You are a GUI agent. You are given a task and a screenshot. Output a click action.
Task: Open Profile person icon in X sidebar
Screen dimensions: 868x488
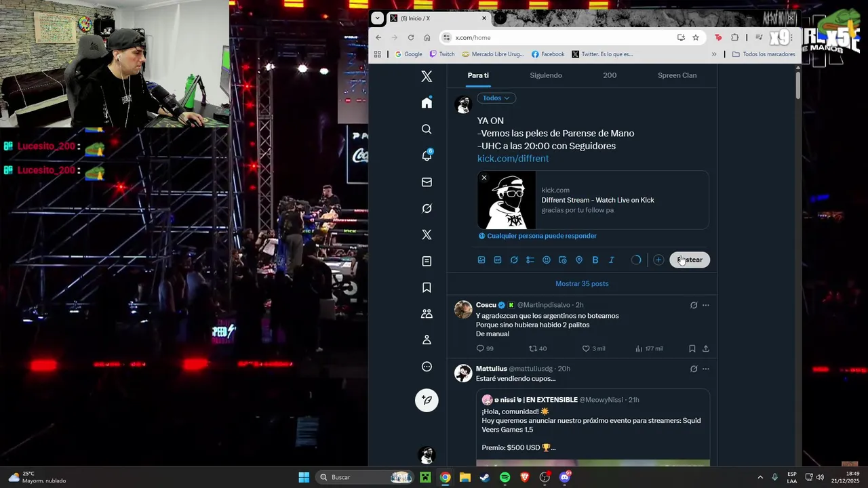(x=427, y=340)
